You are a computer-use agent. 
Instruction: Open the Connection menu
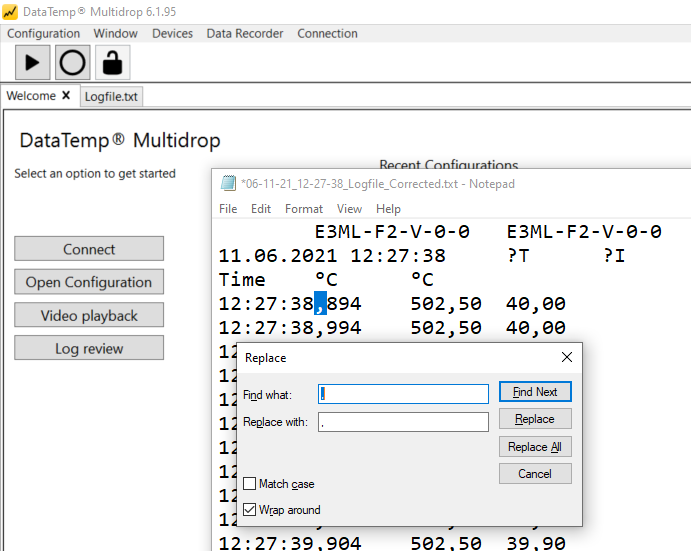(327, 34)
